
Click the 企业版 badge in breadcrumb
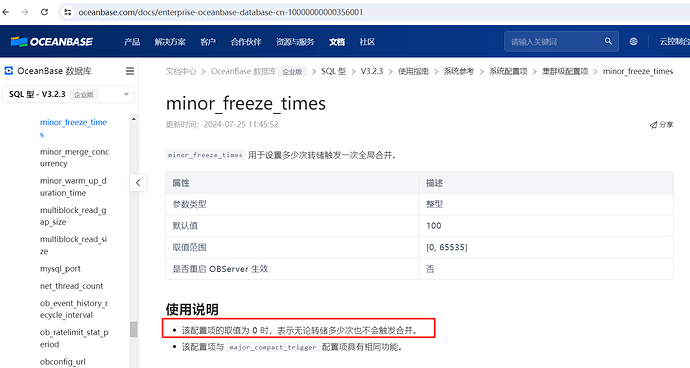[x=292, y=72]
